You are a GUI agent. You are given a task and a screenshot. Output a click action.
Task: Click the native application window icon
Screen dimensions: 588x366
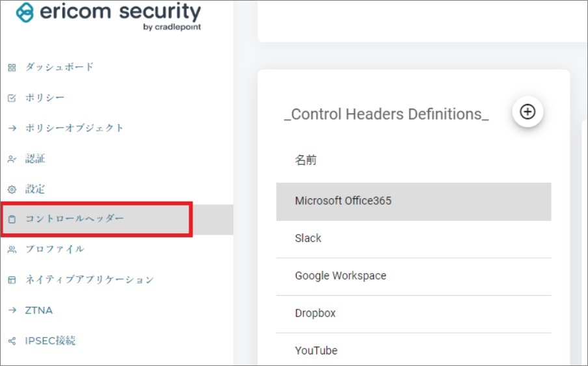[11, 280]
